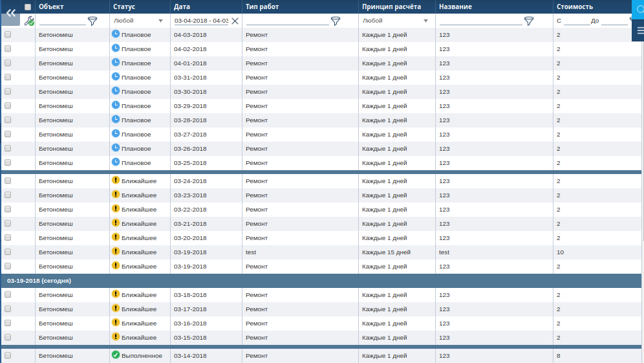Click the clock status icon for 04-03-2018 row
The width and height of the screenshot is (644, 363).
[x=116, y=34]
